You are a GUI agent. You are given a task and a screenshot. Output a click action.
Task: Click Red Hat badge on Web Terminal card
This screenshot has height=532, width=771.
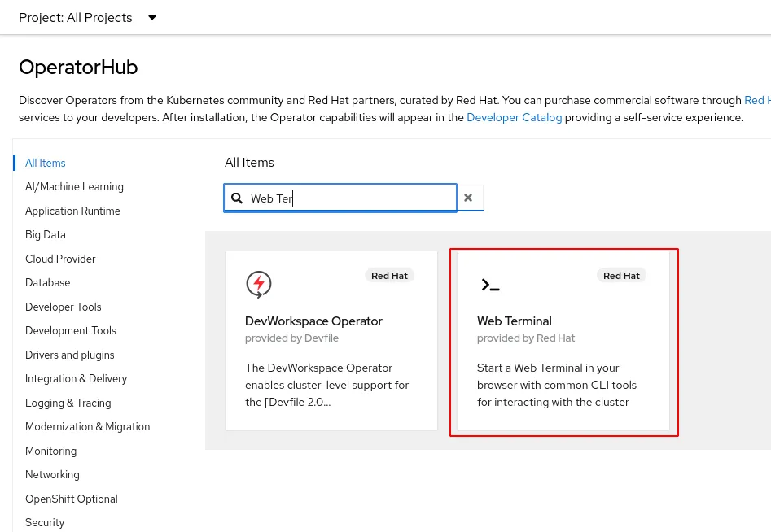tap(621, 276)
